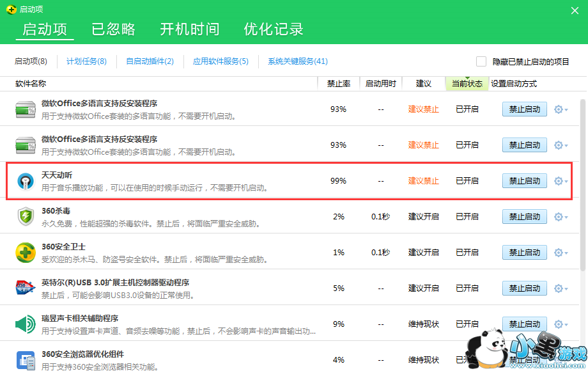Image resolution: width=588 pixels, height=371 pixels.
Task: Open the gear dropdown in the 360杀毒 row
Action: coord(560,217)
